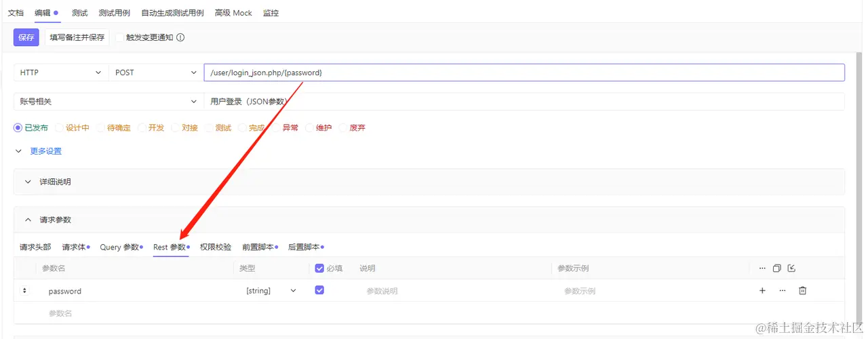868x339 pixels.
Task: Open the more options ellipsis in password row
Action: click(782, 291)
